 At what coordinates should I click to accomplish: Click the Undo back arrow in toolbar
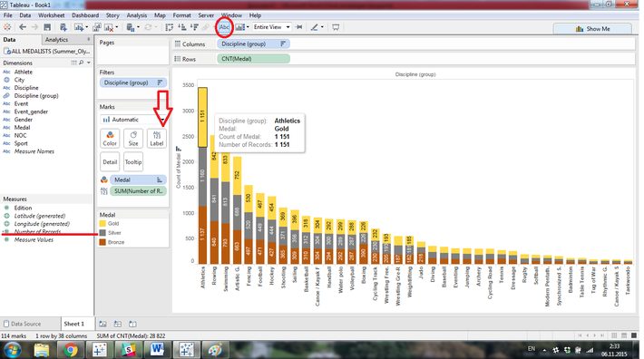[23, 27]
